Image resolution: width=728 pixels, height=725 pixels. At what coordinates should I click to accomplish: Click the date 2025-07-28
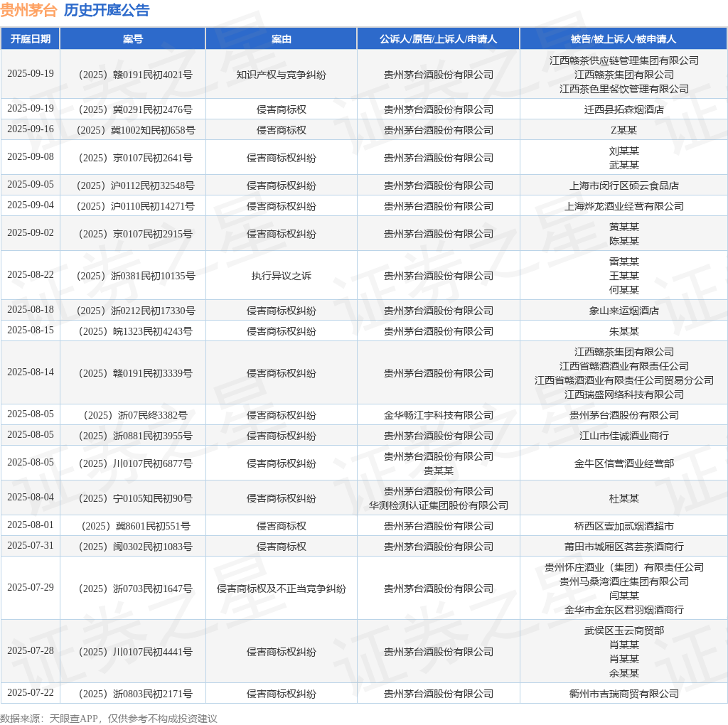31,651
